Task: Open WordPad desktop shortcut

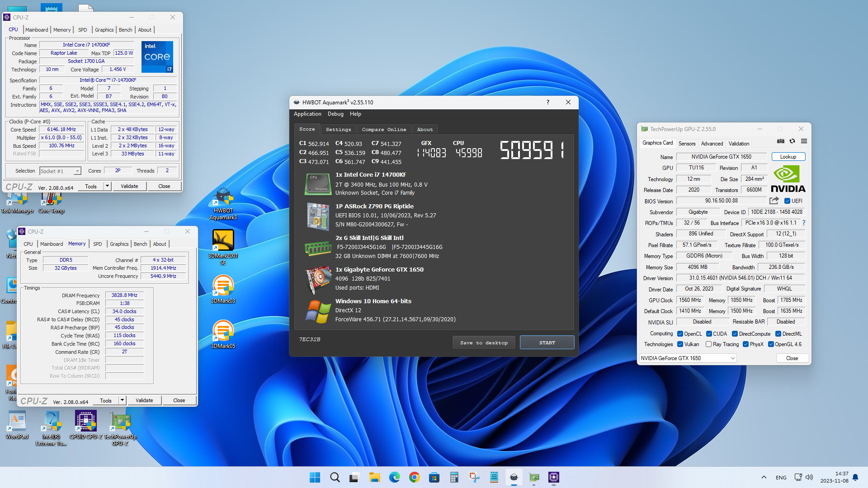Action: (x=17, y=425)
